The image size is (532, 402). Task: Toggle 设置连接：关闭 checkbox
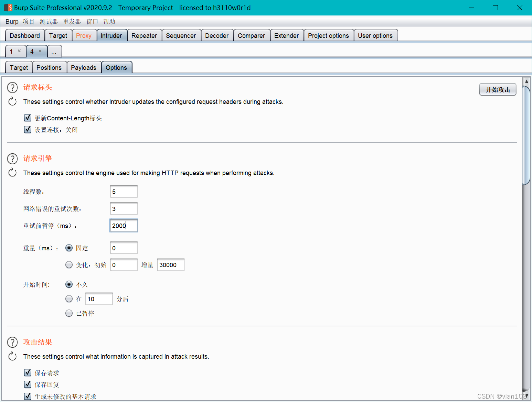click(28, 130)
